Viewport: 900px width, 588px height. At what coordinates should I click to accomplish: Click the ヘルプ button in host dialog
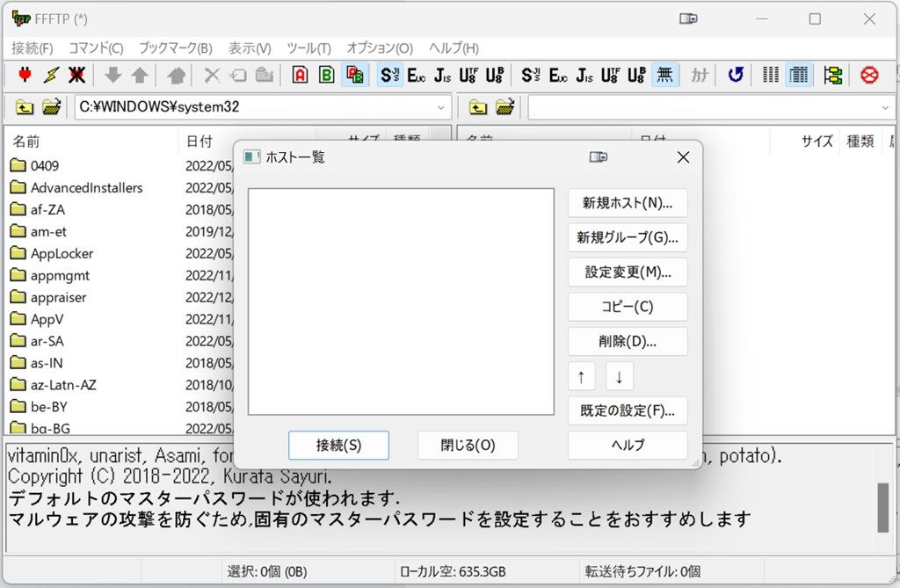point(628,445)
